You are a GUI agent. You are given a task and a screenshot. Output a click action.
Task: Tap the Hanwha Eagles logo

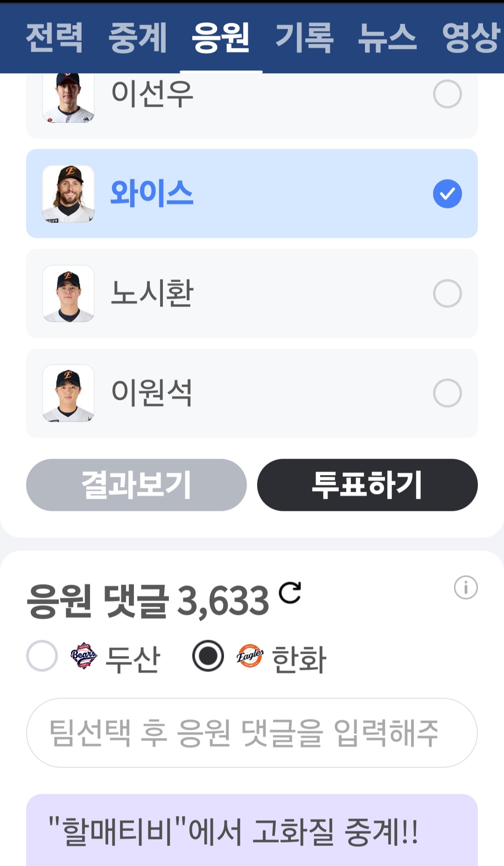[x=250, y=656]
